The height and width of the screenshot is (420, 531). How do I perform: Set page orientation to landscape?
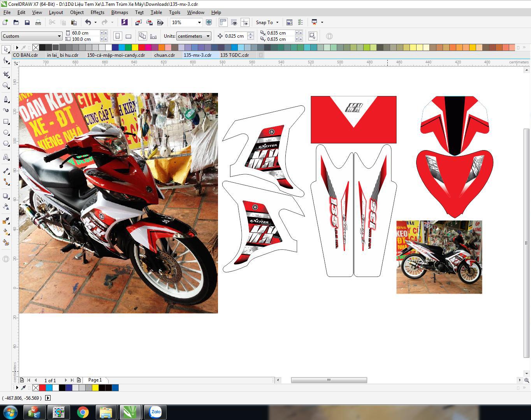tap(128, 36)
